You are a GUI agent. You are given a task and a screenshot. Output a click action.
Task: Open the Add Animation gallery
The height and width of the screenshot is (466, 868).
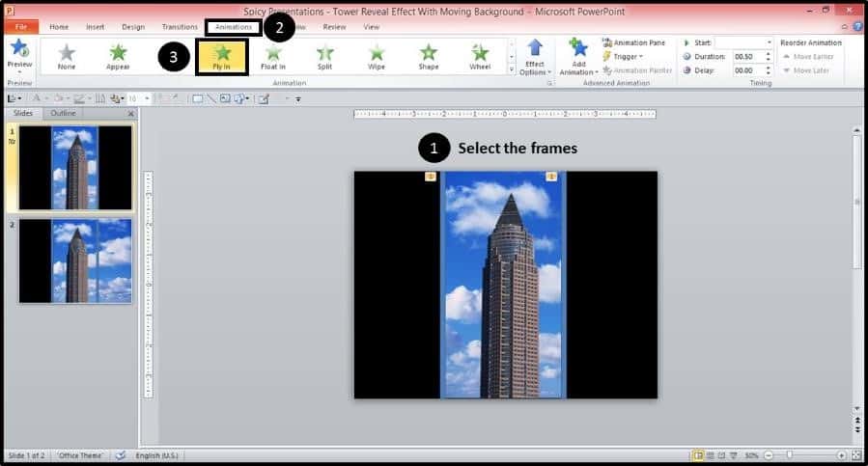pos(578,57)
